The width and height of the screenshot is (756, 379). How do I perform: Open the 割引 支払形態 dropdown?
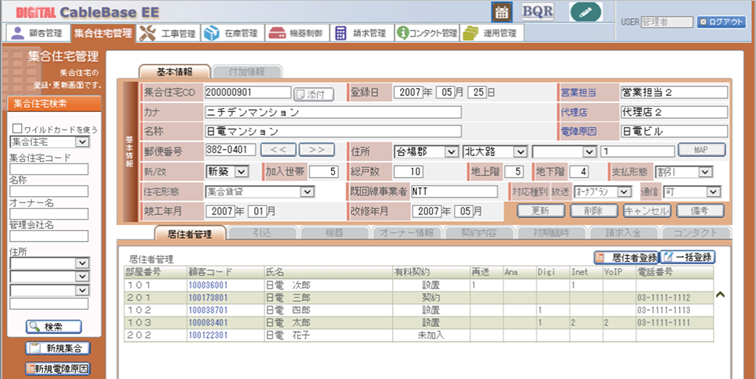point(684,172)
